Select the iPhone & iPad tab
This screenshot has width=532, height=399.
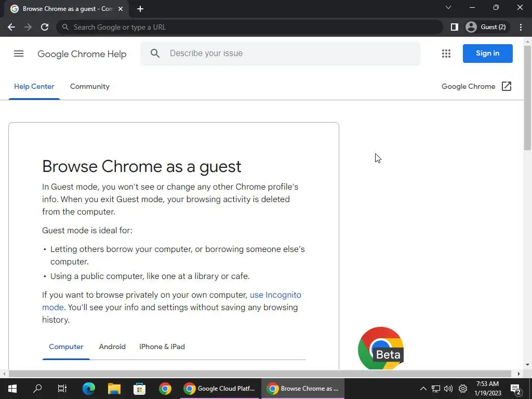click(162, 347)
